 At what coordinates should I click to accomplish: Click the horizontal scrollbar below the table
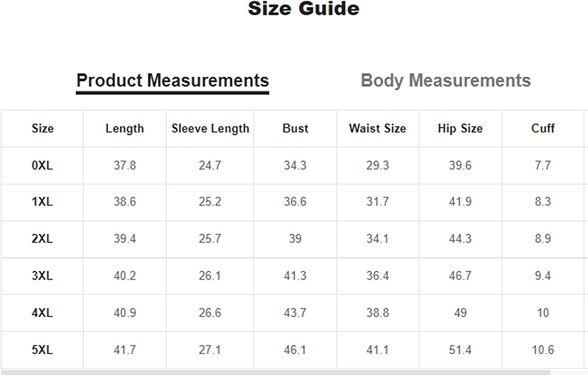(276, 372)
